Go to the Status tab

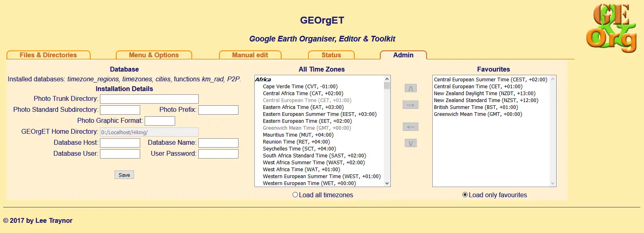pos(331,55)
